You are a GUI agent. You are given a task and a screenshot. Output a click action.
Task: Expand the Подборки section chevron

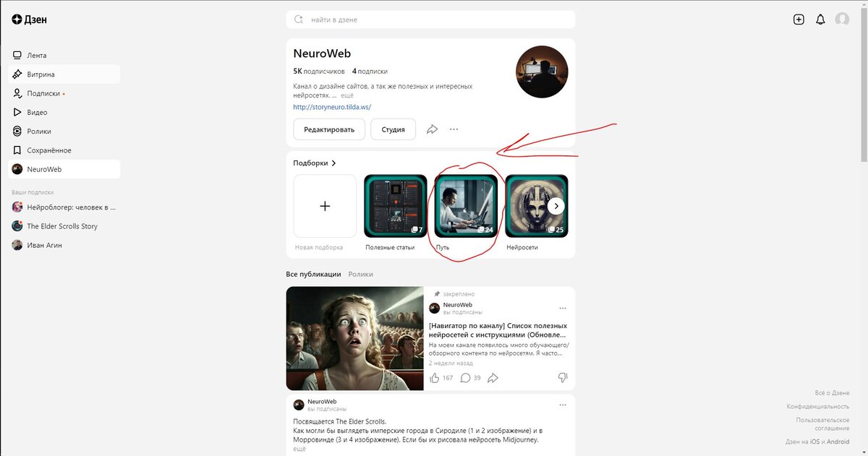pyautogui.click(x=333, y=163)
